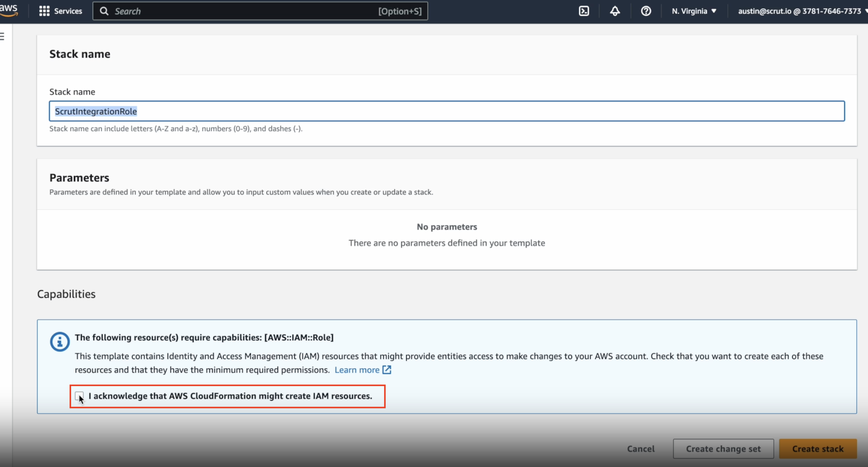Focus the top Search bar
868x467 pixels.
click(260, 11)
